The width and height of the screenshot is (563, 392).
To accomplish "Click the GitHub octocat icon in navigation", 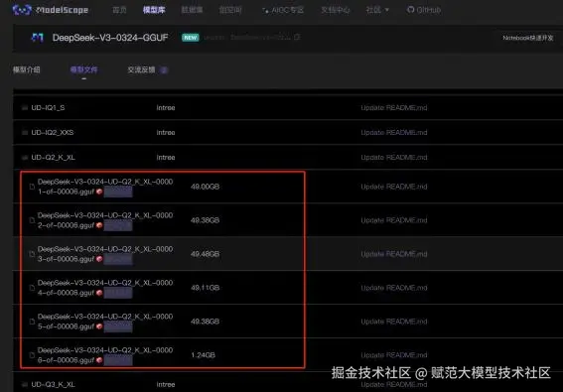I will click(410, 10).
